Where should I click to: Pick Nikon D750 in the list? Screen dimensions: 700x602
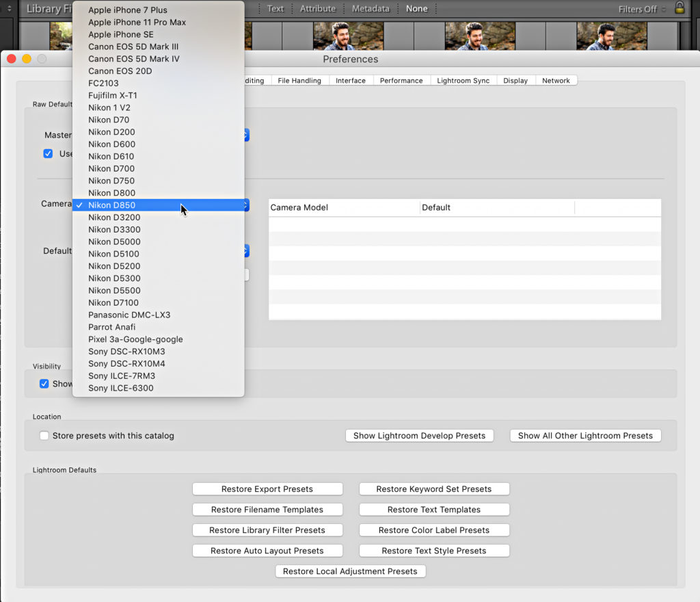pos(159,181)
